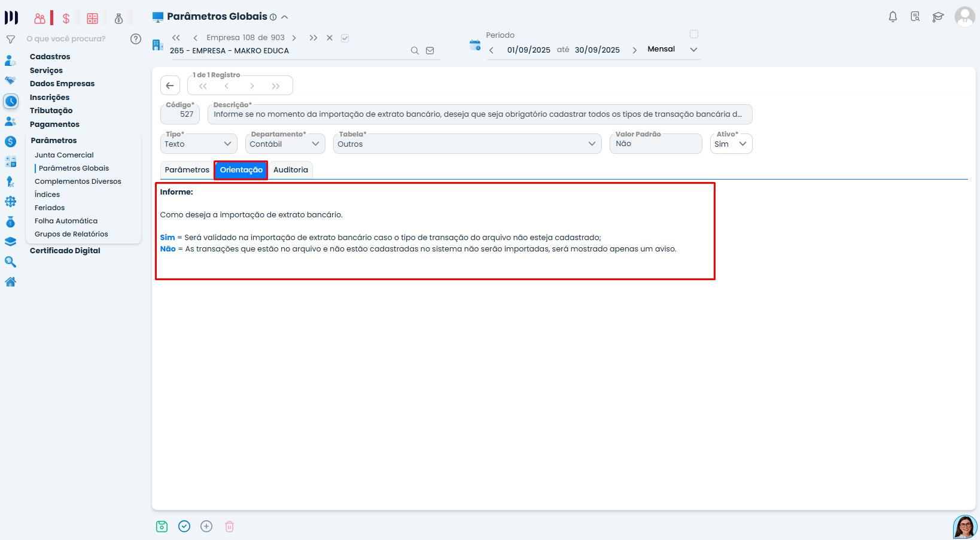Viewport: 980px width, 540px height.
Task: Select the Parâmetros tab
Action: point(186,170)
